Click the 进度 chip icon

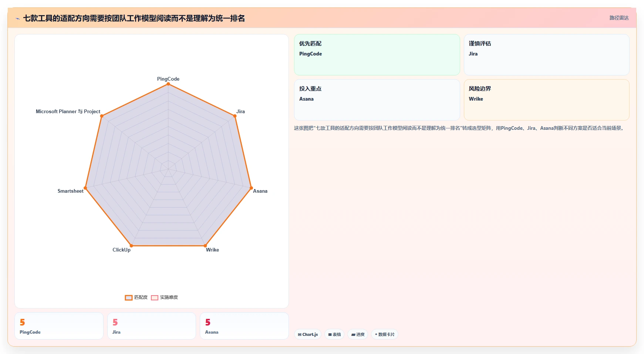353,335
